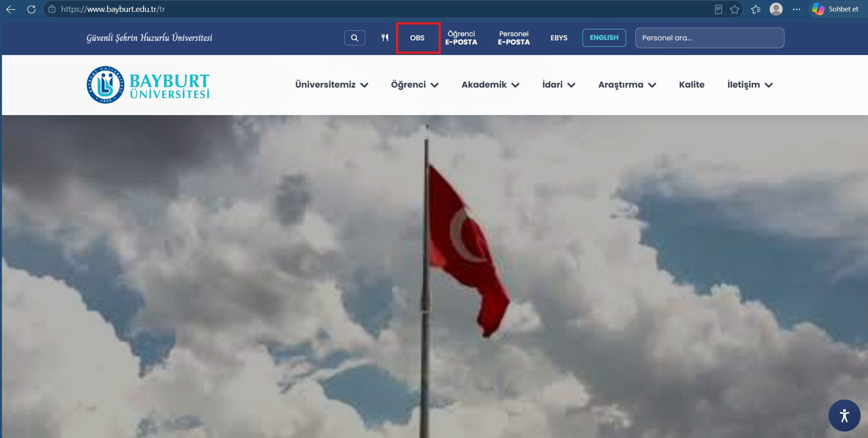868x438 pixels.
Task: Expand the İdari dropdown menu
Action: 559,85
